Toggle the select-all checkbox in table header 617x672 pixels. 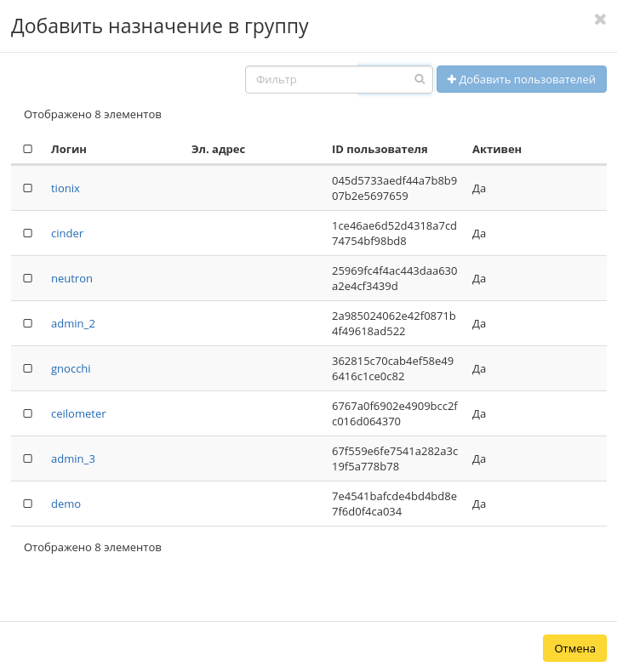(28, 149)
